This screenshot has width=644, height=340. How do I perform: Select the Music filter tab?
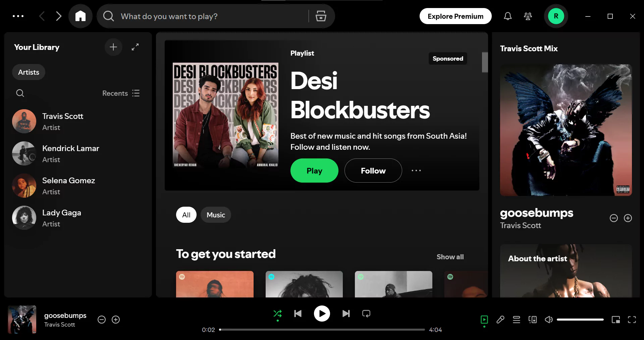click(x=216, y=215)
